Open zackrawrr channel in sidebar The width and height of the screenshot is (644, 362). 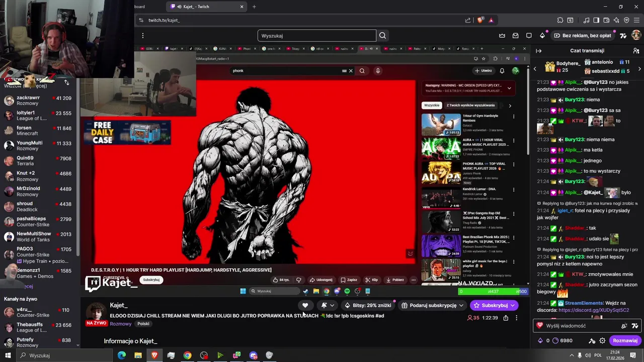(39, 101)
